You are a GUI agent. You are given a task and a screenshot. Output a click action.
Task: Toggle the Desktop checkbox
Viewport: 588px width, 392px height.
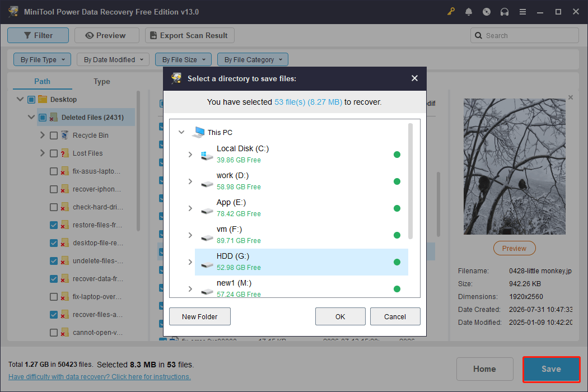pos(31,100)
